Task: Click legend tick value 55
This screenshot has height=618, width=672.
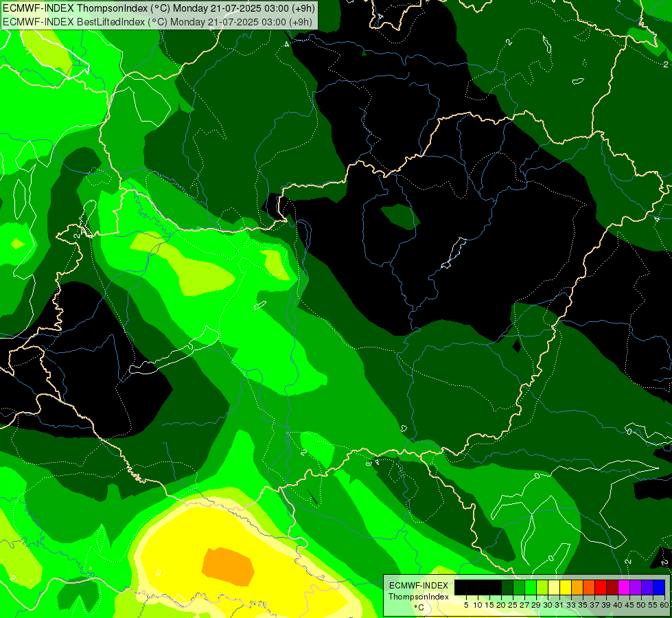Action: tap(653, 605)
